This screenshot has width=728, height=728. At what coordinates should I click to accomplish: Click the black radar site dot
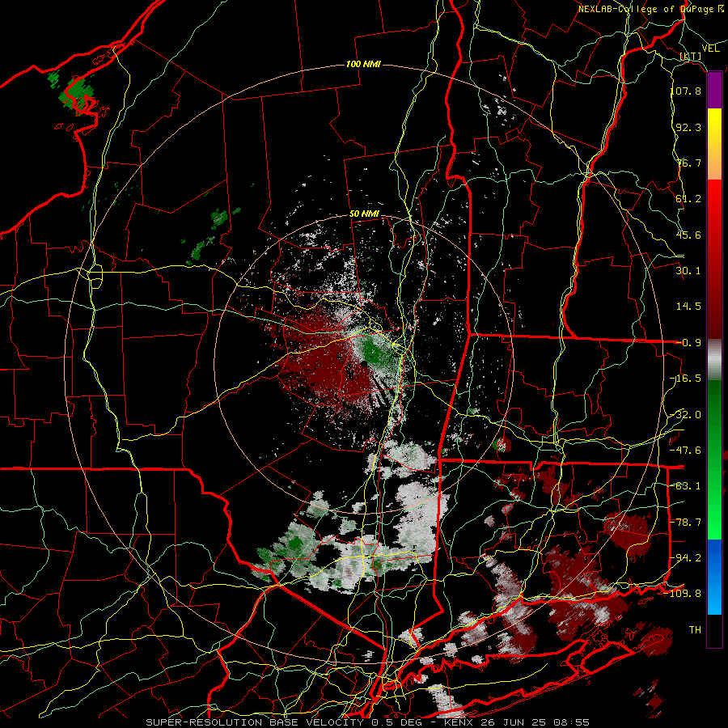click(363, 363)
